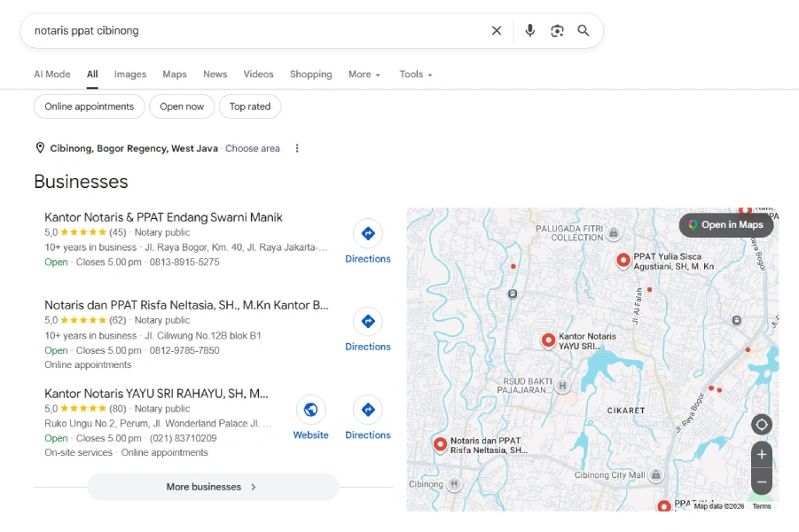Click the Cibinong restaurant marker on map
This screenshot has height=532, width=799.
click(x=454, y=484)
